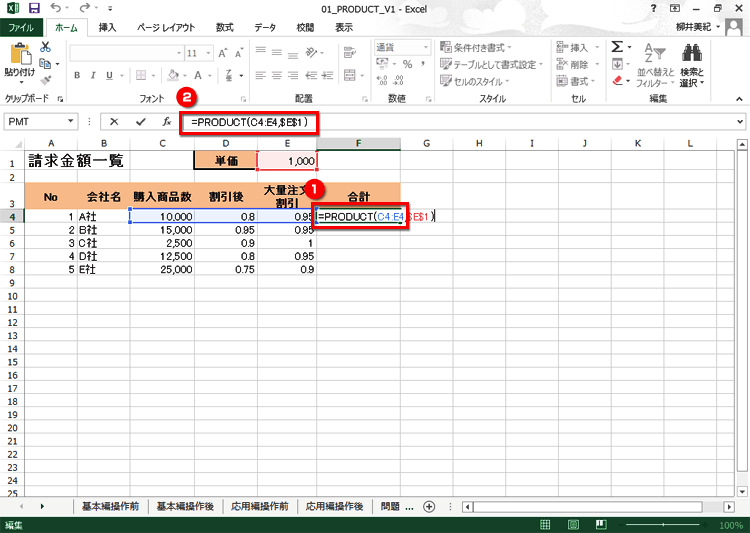Open the font name dropdown
The height and width of the screenshot is (533, 750).
pyautogui.click(x=179, y=53)
